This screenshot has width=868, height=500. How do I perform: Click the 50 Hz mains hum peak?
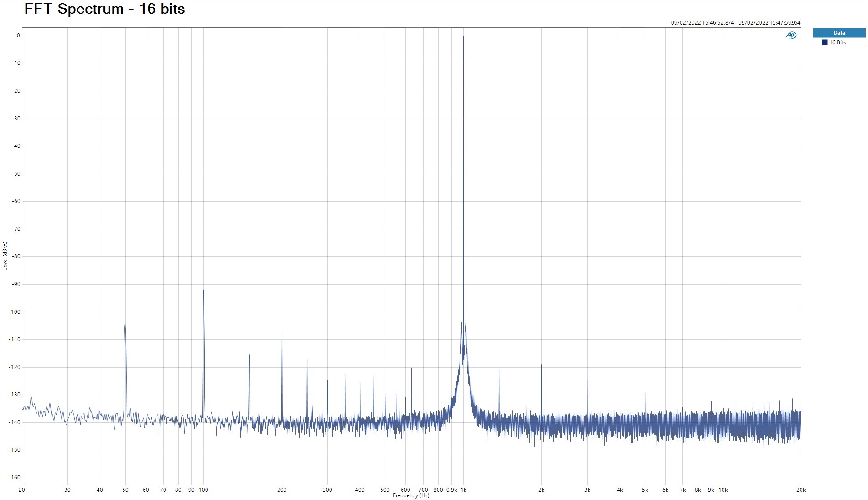tap(125, 325)
